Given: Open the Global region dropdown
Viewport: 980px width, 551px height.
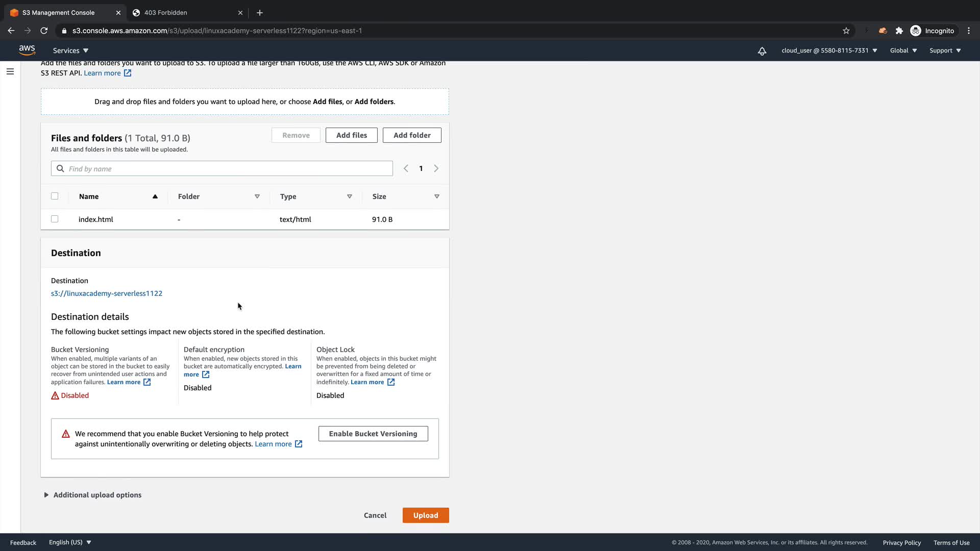Looking at the screenshot, I should tap(903, 51).
